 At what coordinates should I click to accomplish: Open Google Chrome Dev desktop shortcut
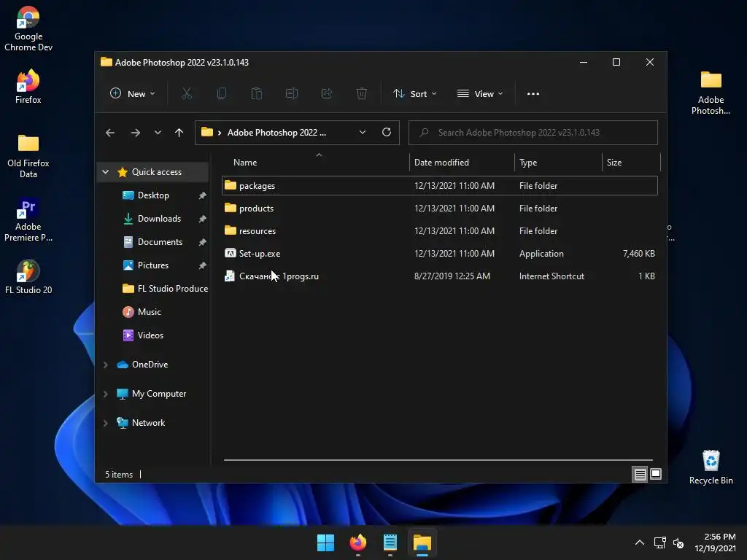[x=28, y=28]
